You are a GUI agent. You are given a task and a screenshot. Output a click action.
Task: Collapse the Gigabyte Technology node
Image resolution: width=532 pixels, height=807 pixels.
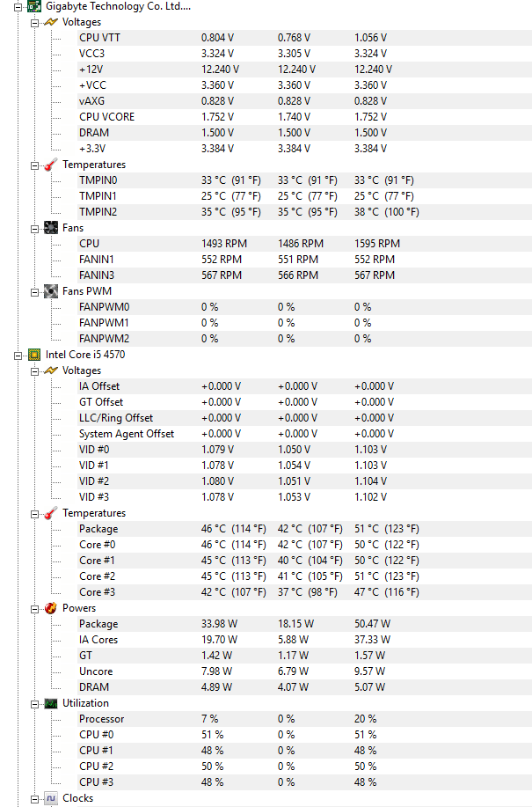(x=18, y=7)
